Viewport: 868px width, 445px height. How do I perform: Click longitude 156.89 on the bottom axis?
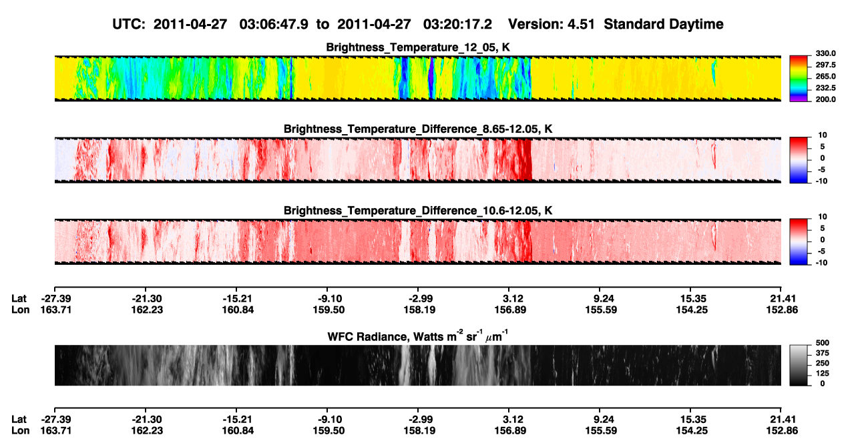tap(510, 431)
